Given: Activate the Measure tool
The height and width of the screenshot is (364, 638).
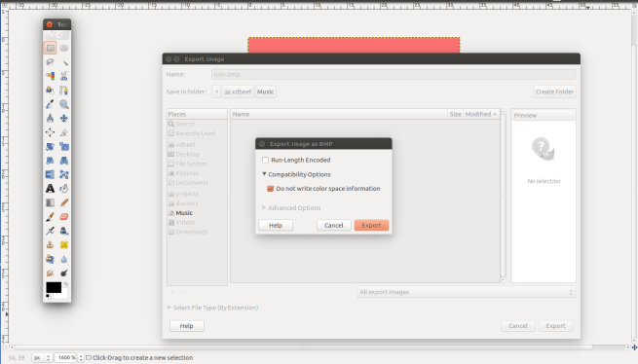Looking at the screenshot, I should point(50,119).
